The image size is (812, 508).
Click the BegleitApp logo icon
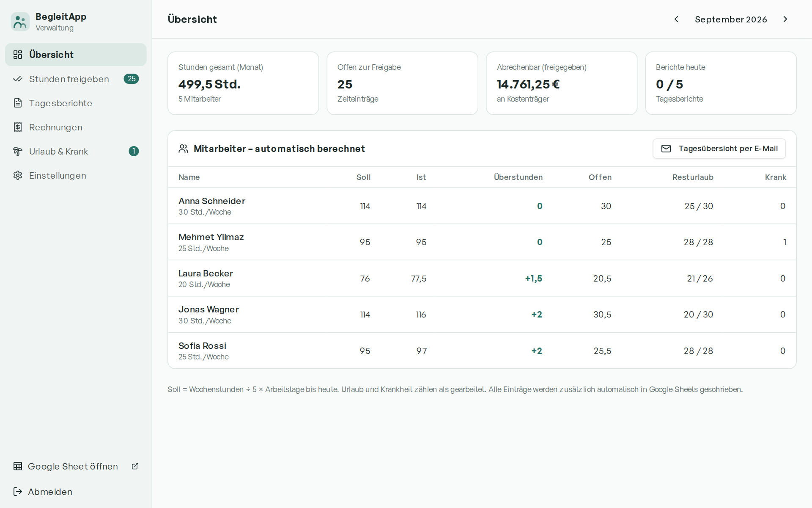click(x=20, y=22)
